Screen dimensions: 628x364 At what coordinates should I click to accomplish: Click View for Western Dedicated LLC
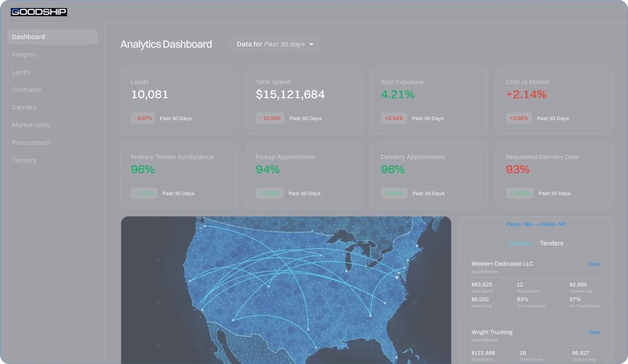tap(594, 264)
